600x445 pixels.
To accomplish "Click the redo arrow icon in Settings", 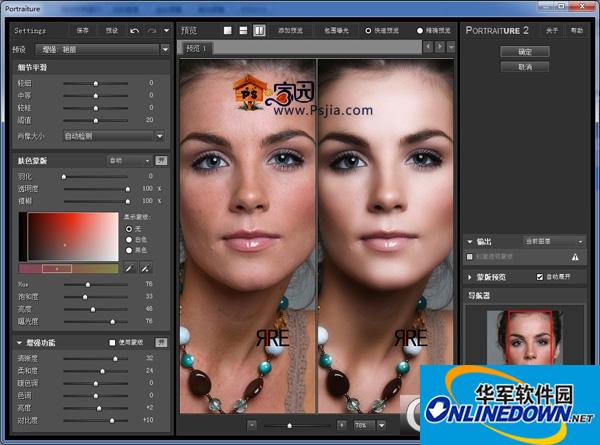I will click(152, 31).
